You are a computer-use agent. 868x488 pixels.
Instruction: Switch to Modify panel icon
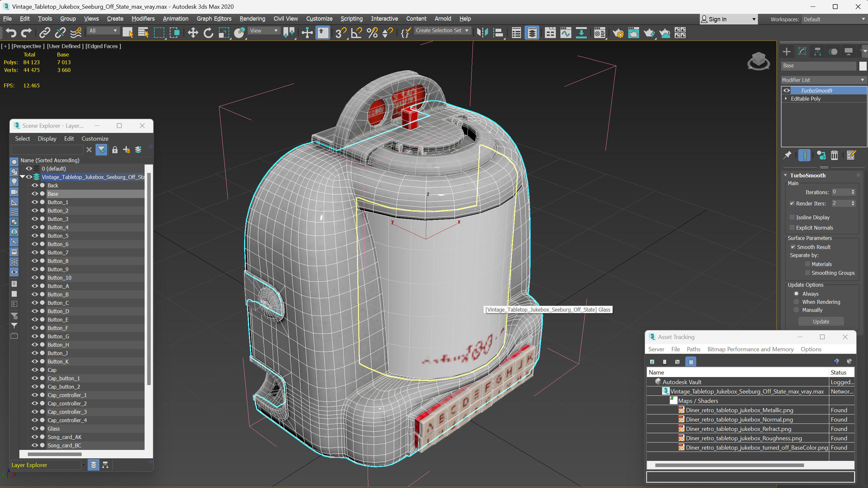[802, 52]
